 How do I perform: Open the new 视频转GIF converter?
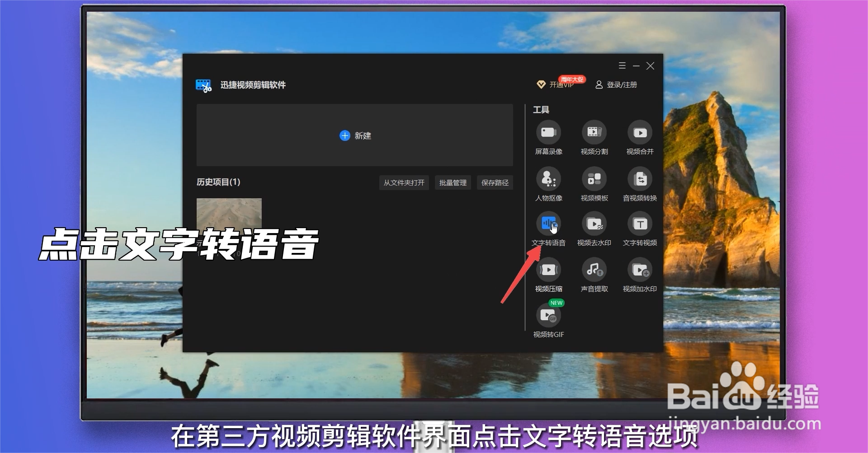pyautogui.click(x=548, y=315)
